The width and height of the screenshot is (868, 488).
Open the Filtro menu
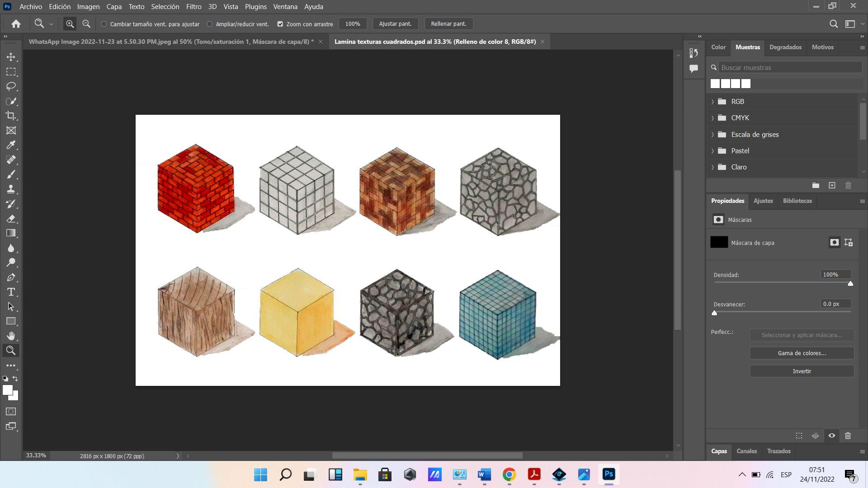pos(193,7)
